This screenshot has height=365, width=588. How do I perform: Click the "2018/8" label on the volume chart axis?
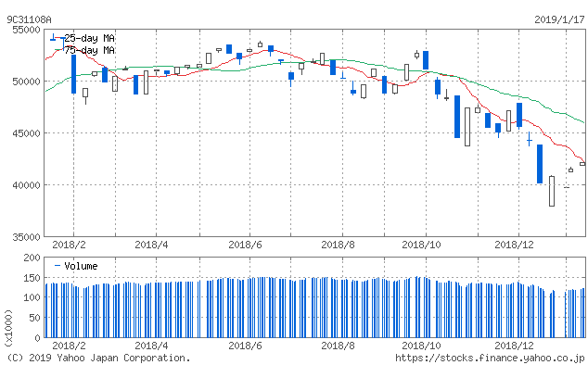338,346
